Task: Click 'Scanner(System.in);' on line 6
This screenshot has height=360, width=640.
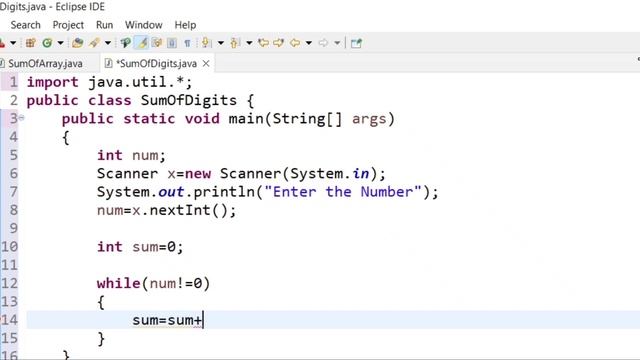Action: click(x=302, y=173)
